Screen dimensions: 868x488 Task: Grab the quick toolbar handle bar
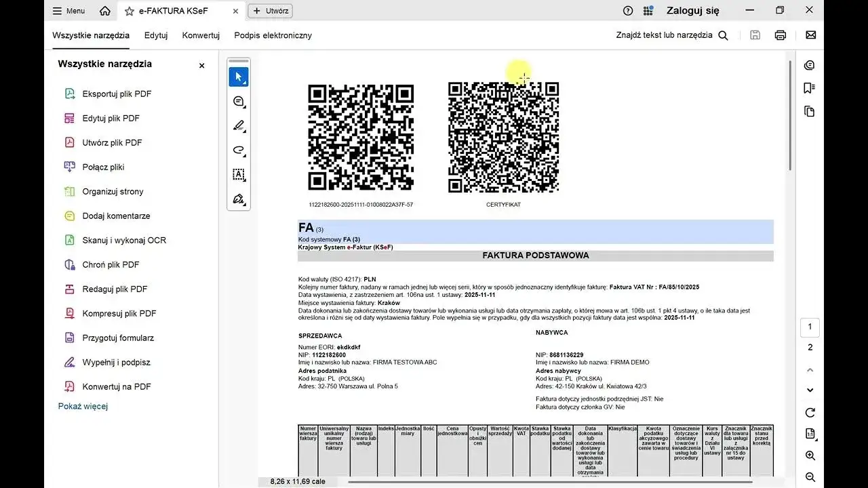[239, 61]
